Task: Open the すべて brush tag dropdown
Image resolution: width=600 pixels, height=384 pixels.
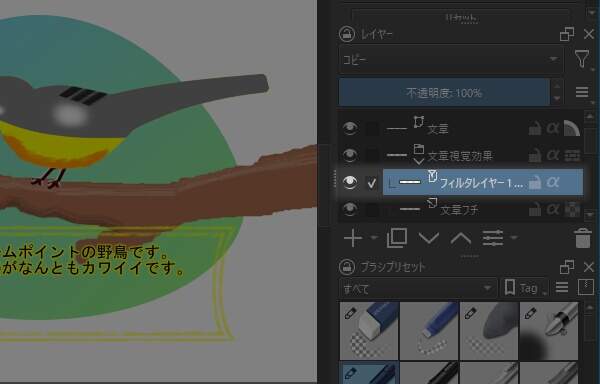Action: 418,288
